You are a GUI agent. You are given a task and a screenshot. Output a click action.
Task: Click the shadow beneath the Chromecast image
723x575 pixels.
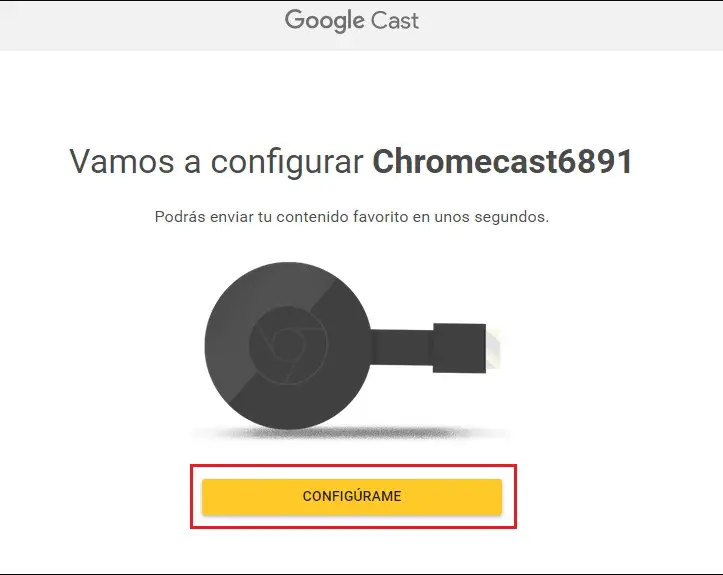350,433
